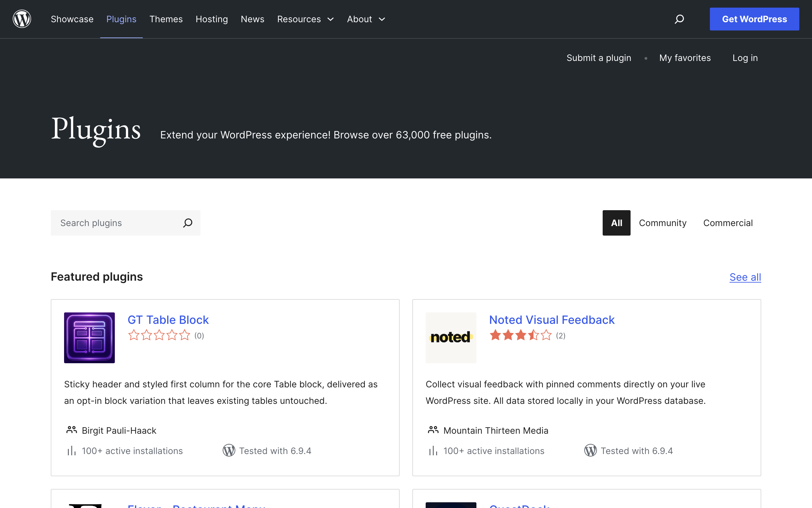This screenshot has height=508, width=812.
Task: Click 100+ active installations in GT Table Block card
Action: pyautogui.click(x=133, y=451)
